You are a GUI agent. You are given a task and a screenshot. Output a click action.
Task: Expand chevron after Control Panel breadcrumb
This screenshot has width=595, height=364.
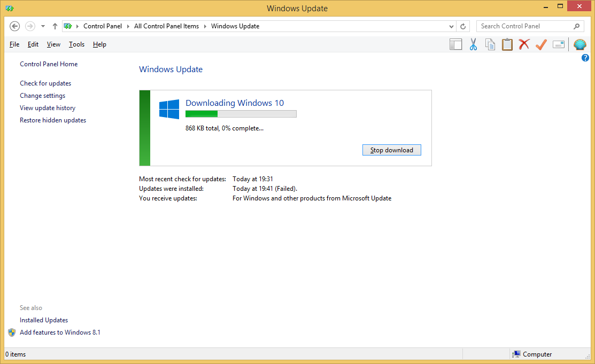tap(128, 26)
